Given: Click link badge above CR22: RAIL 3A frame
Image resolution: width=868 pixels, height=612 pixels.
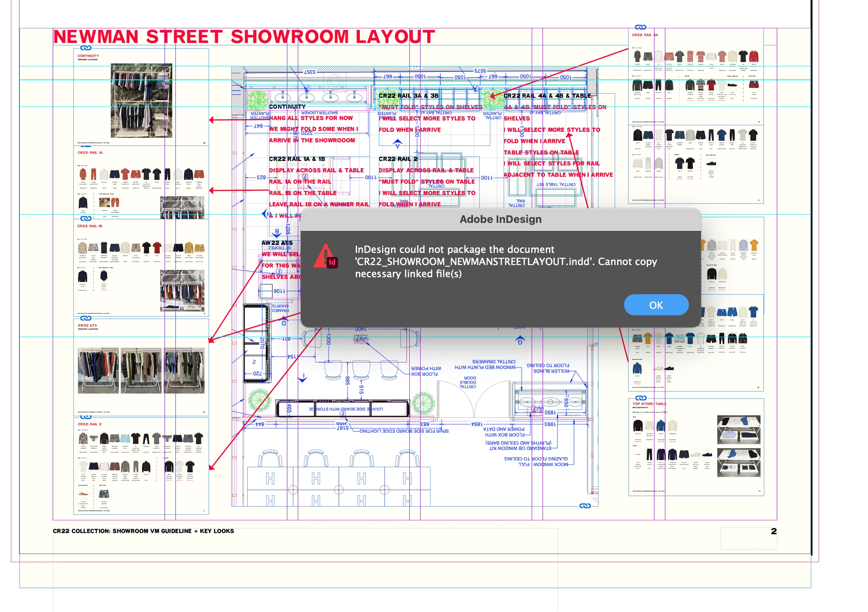Looking at the screenshot, I should tap(640, 27).
